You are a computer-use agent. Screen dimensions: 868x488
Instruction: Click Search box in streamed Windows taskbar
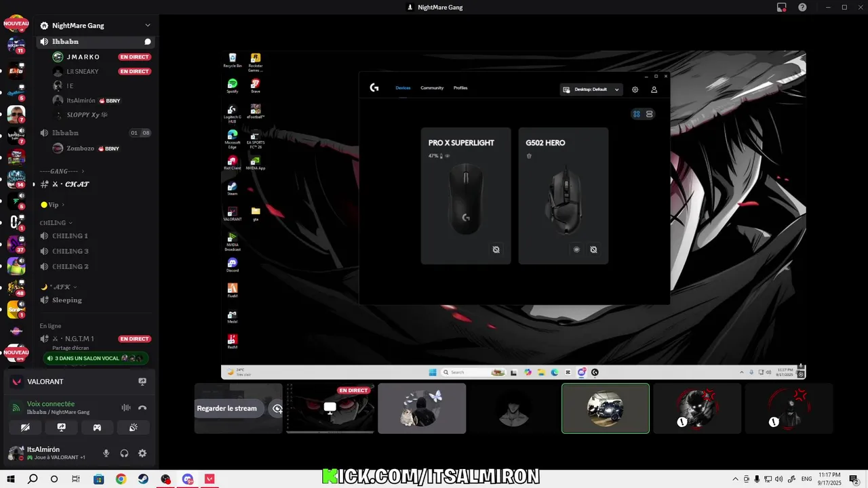click(x=473, y=372)
